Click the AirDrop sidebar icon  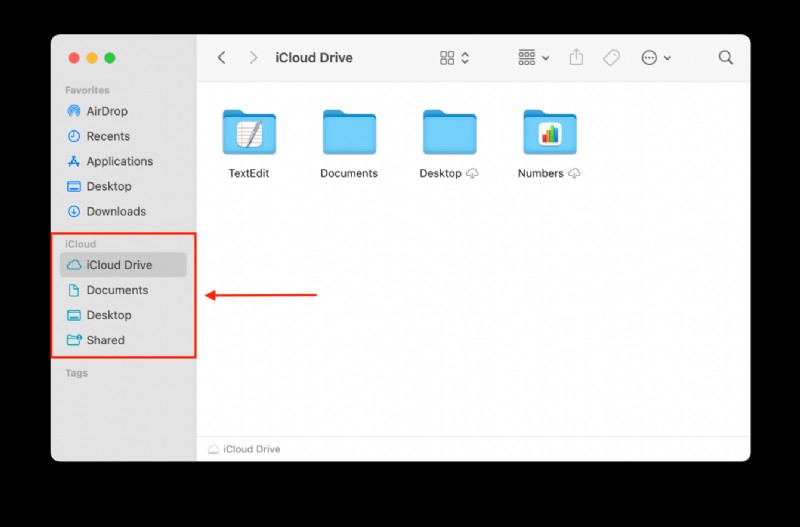pos(74,111)
